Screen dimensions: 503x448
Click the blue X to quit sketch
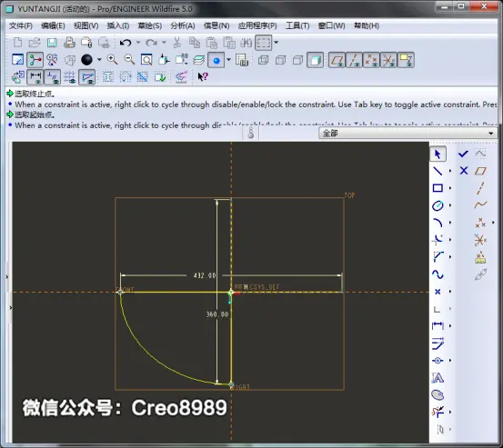click(464, 171)
